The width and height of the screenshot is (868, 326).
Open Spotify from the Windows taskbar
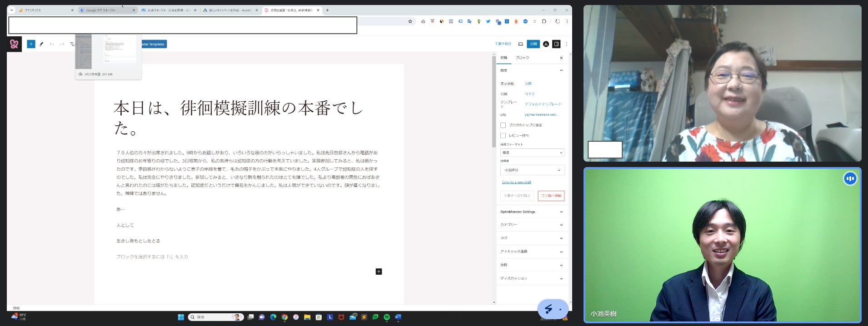[387, 317]
